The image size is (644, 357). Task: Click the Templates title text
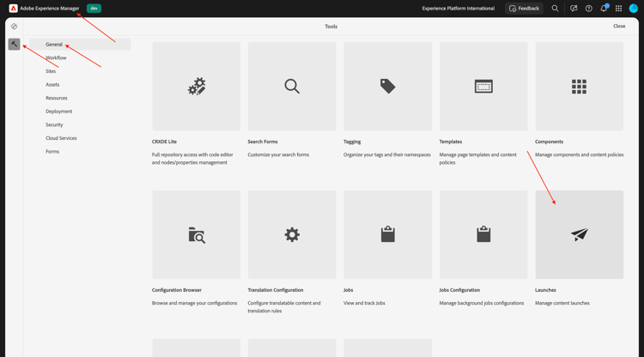(451, 142)
